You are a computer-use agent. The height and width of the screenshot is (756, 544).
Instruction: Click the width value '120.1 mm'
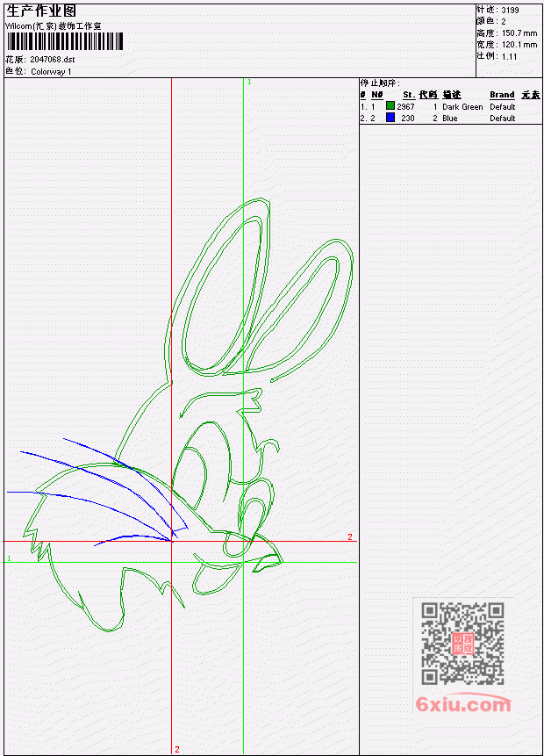pyautogui.click(x=519, y=45)
